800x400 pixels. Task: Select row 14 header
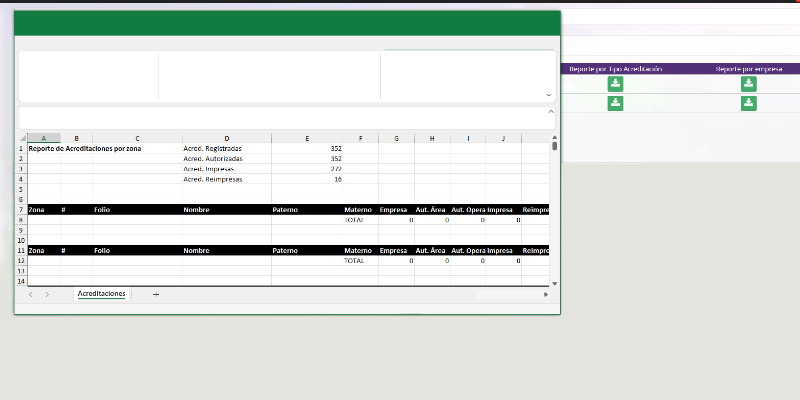point(21,281)
